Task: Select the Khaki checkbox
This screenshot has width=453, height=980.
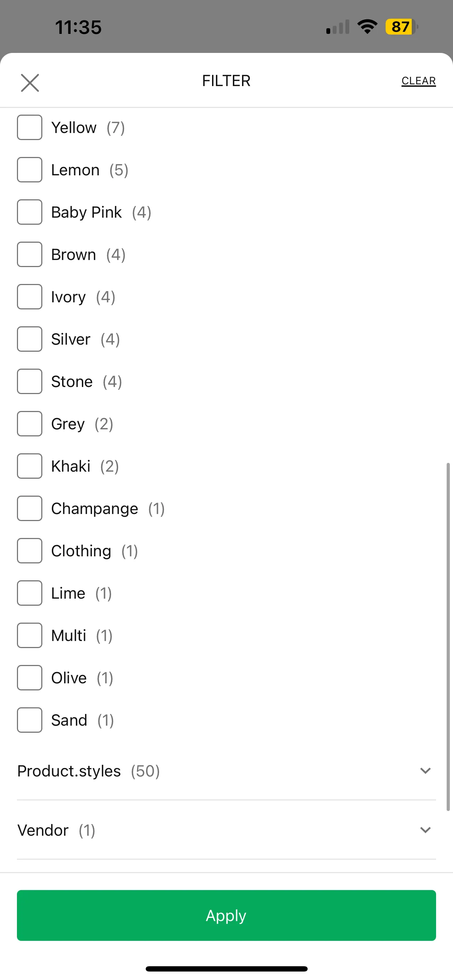Action: pos(30,466)
